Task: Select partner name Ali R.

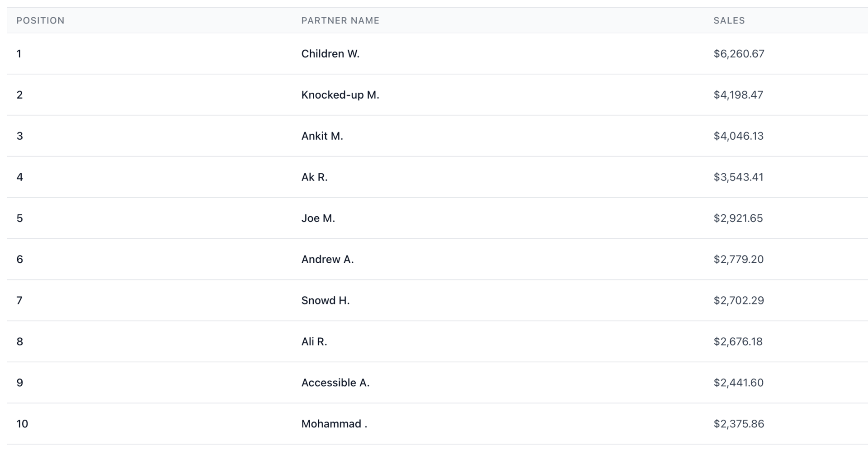Action: 314,342
